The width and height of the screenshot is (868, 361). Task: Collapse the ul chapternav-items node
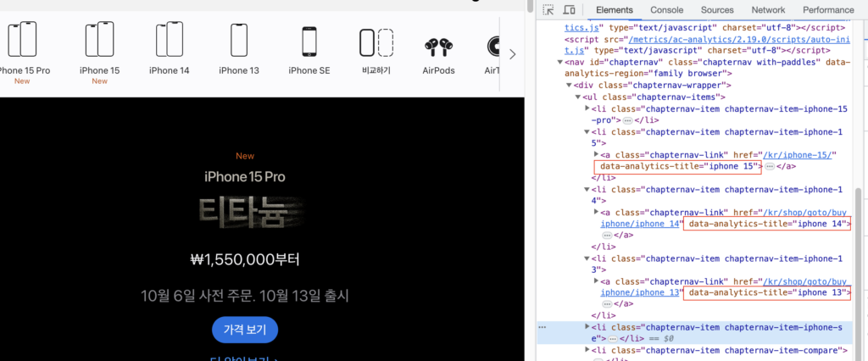tap(577, 97)
